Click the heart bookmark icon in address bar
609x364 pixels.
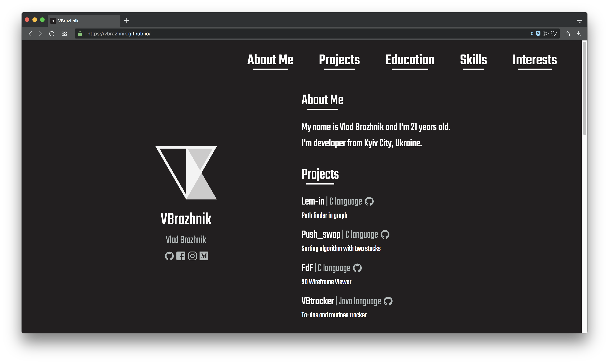[554, 34]
